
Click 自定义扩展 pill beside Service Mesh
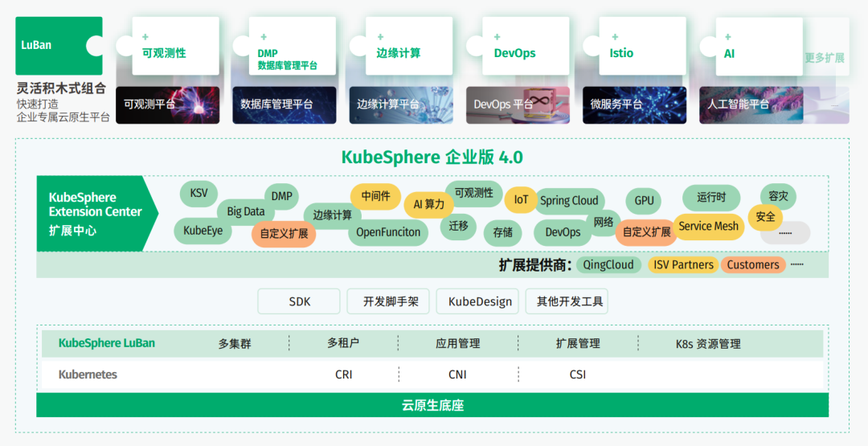(646, 232)
